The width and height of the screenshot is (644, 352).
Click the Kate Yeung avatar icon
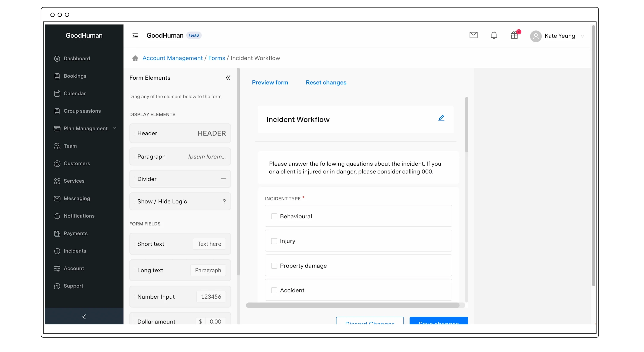[536, 36]
